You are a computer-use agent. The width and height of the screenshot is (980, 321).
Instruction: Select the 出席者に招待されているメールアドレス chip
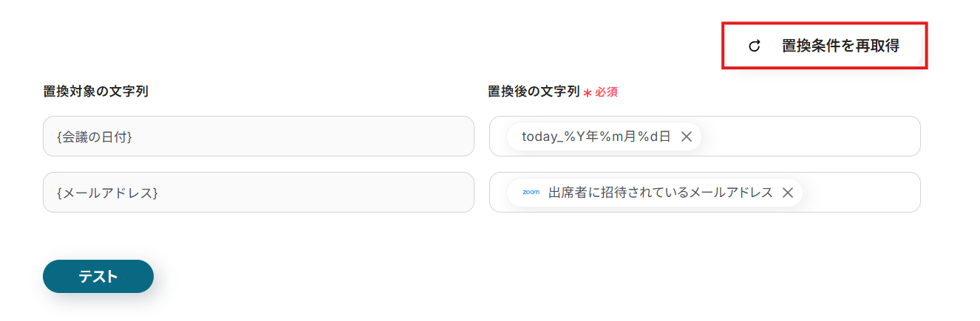(x=660, y=193)
